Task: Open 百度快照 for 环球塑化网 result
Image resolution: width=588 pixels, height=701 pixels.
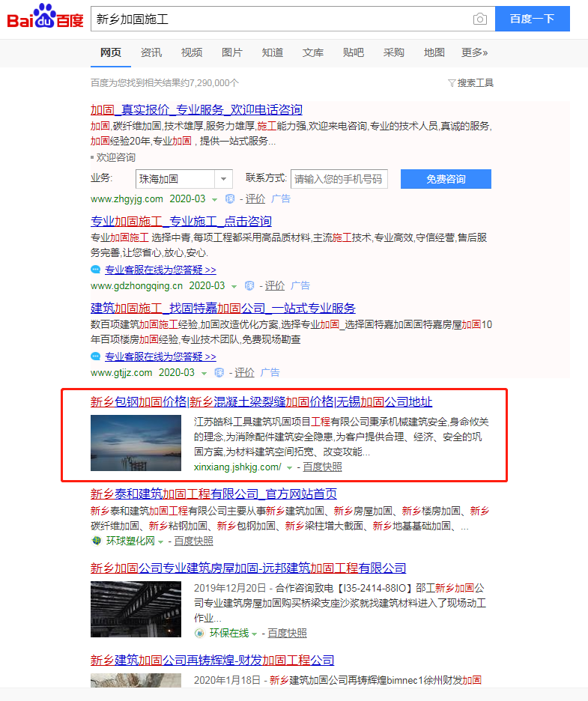Action: (x=193, y=541)
